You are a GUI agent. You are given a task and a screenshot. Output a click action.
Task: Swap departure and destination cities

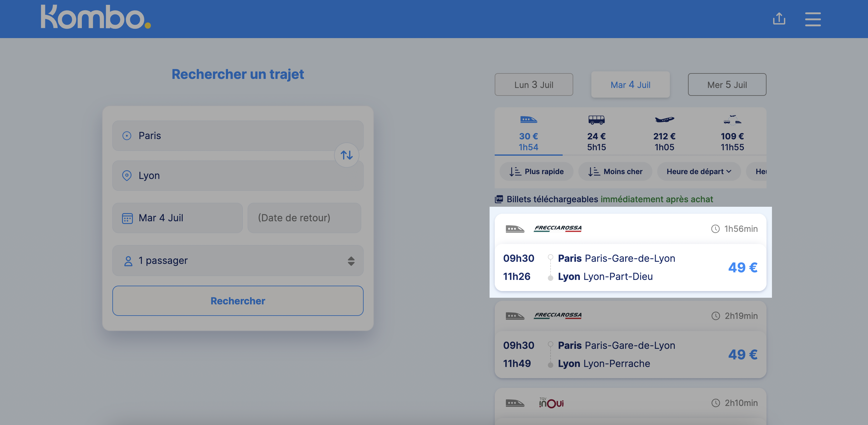pyautogui.click(x=346, y=155)
